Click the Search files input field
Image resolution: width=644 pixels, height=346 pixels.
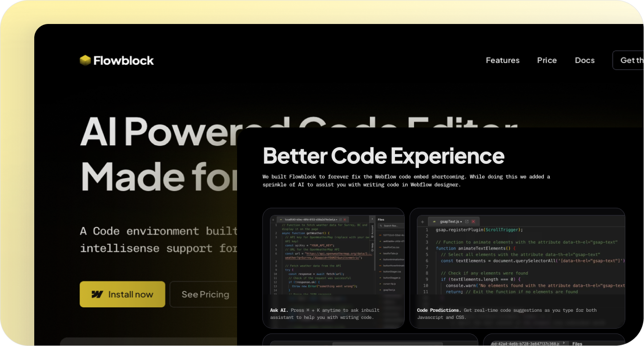point(391,226)
